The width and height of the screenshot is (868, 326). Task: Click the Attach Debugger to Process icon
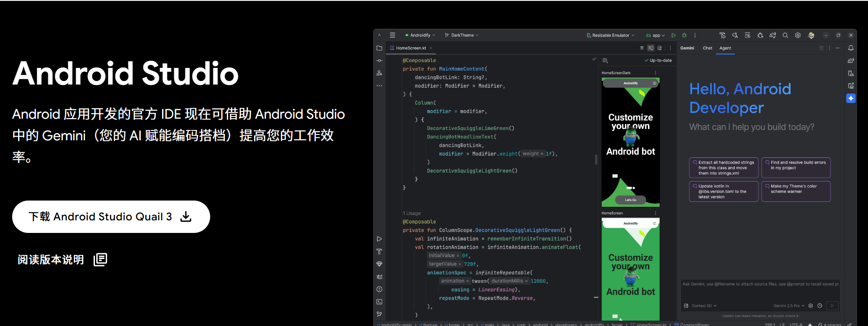click(760, 35)
